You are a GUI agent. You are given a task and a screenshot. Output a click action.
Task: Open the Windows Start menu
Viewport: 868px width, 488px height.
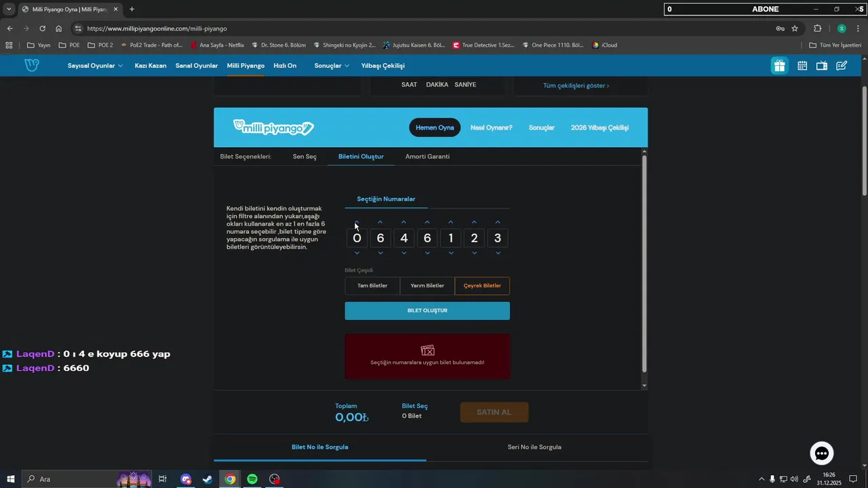click(x=11, y=479)
